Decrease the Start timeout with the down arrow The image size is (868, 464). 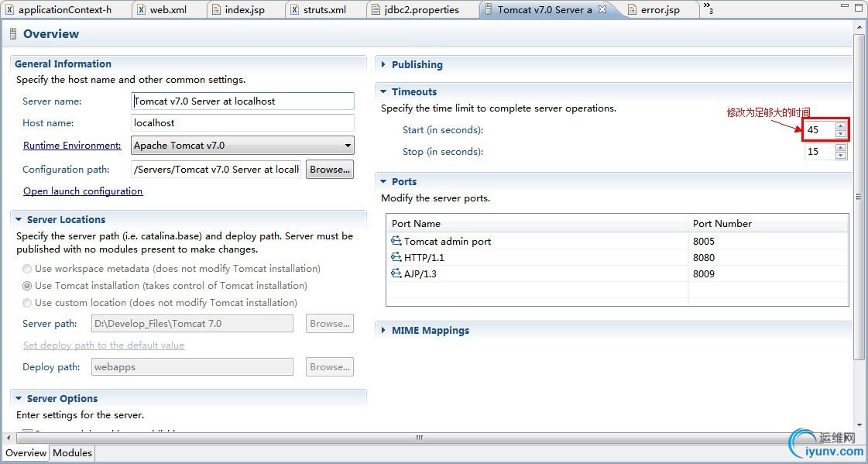[841, 133]
